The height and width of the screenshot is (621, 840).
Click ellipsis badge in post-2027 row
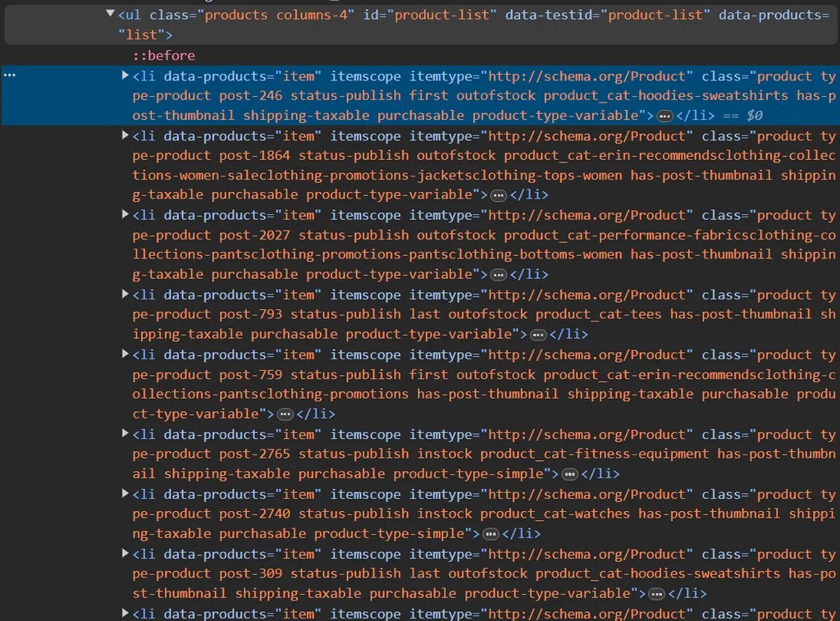click(499, 275)
